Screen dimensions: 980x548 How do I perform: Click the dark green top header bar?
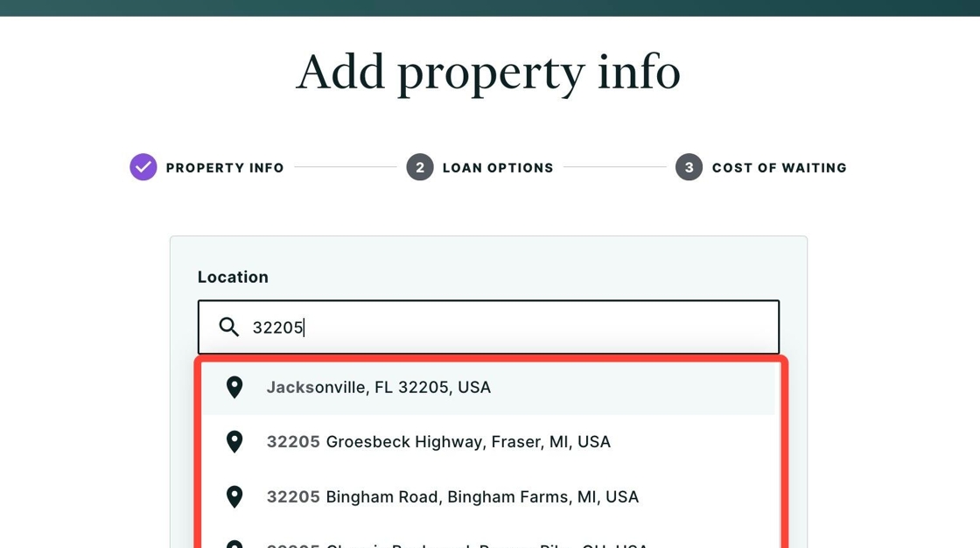490,8
